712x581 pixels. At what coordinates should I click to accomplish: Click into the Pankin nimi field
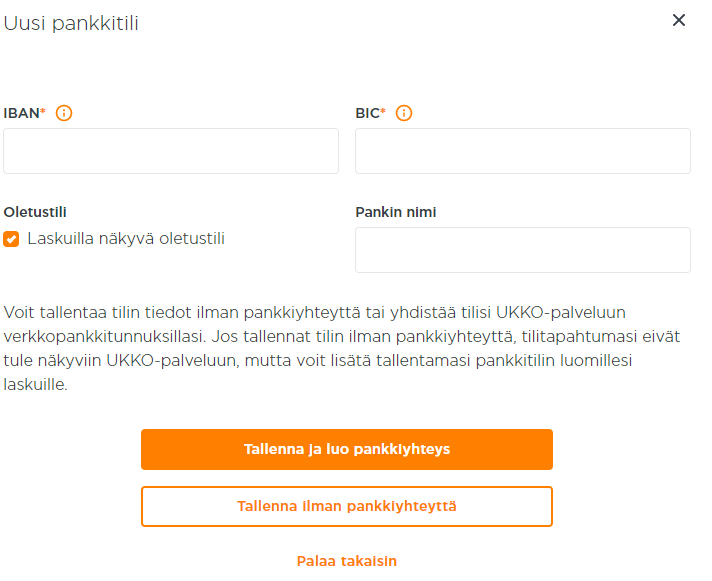point(523,250)
